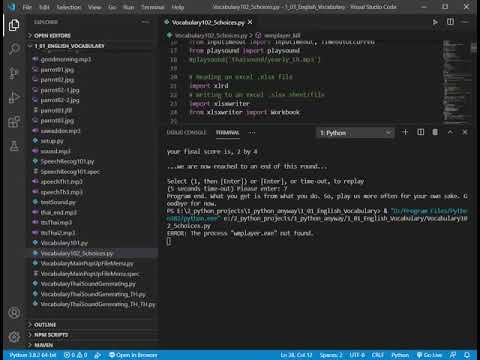Change encoding via UTF-8 status item

[357, 355]
